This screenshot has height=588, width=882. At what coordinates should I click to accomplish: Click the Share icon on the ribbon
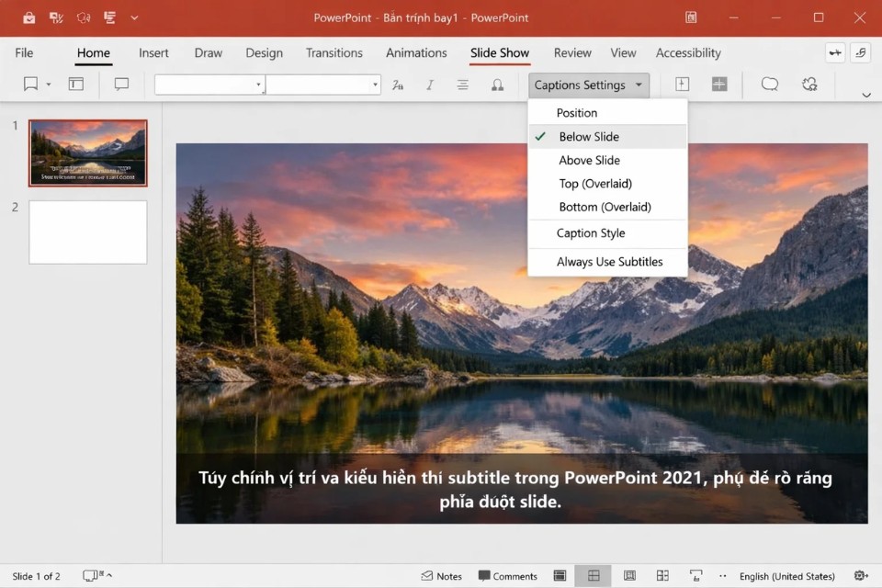[809, 84]
